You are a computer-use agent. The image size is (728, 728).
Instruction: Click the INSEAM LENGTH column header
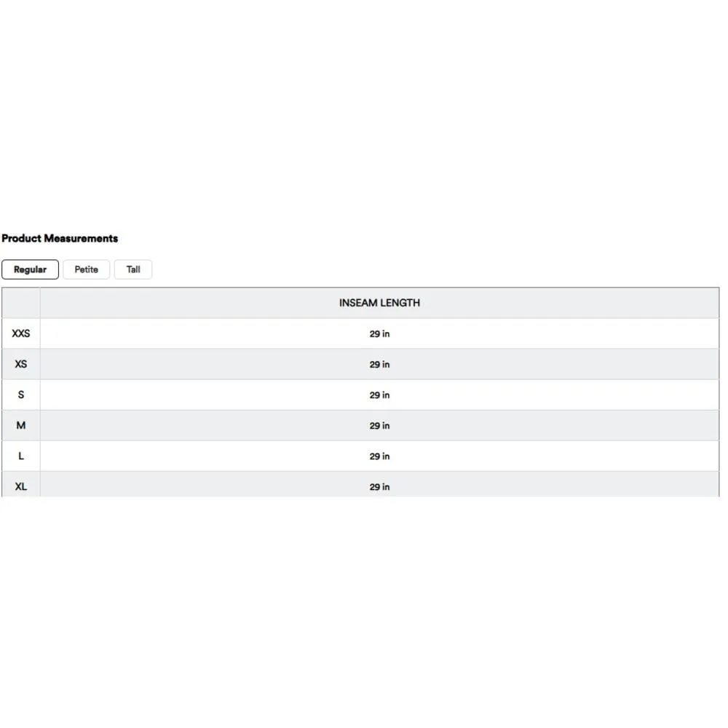pyautogui.click(x=379, y=303)
